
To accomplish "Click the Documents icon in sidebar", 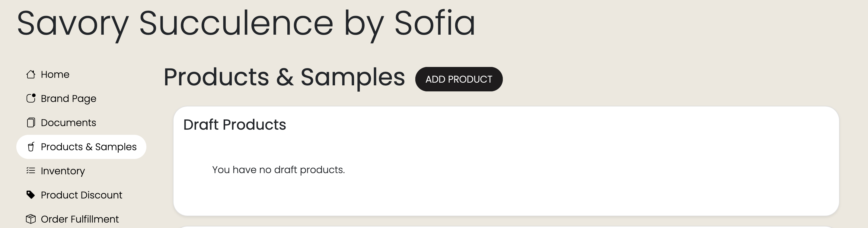I will (31, 122).
